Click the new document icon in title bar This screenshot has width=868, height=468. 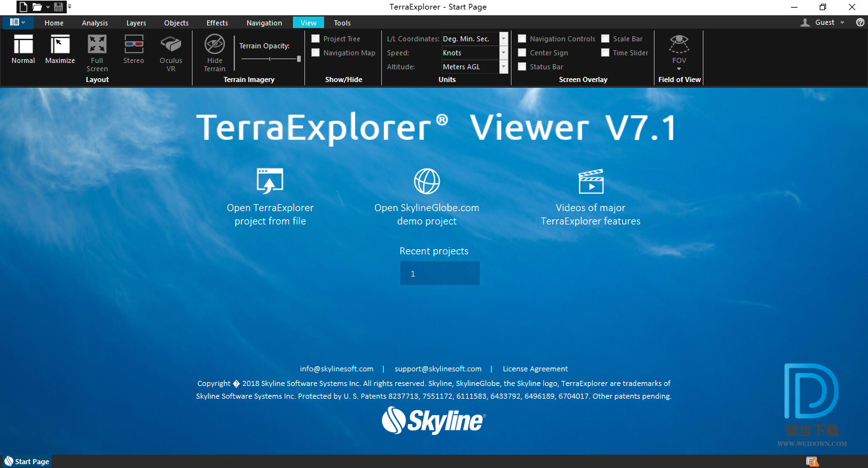[22, 7]
